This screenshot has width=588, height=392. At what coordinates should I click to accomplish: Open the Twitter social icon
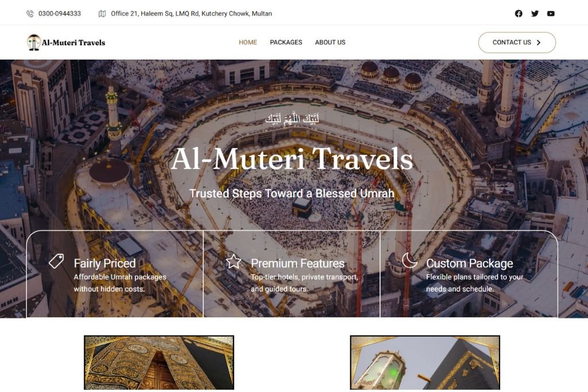[x=535, y=14]
